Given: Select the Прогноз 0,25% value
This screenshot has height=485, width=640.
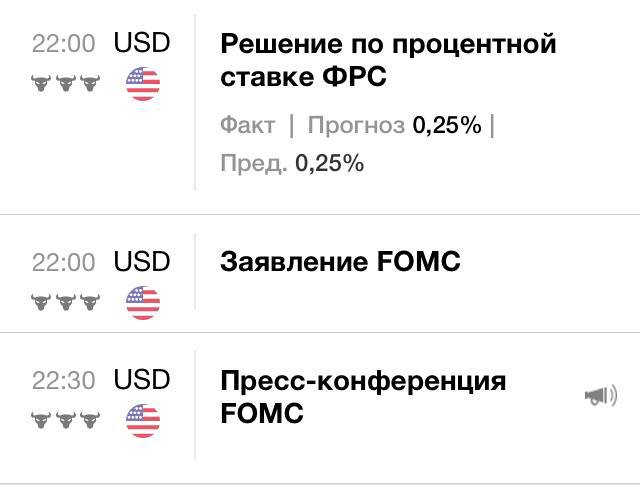Looking at the screenshot, I should coord(447,125).
